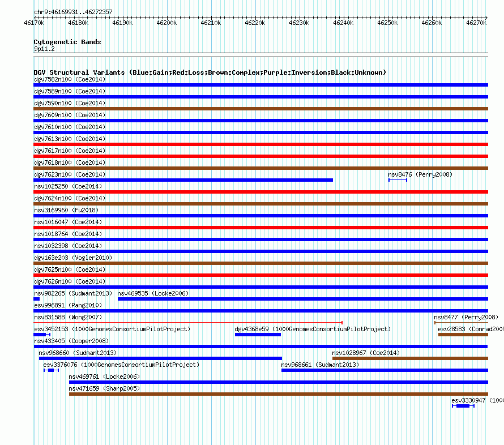The height and width of the screenshot is (445, 504).
Task: Click the Cytogenetic Bands track title
Action: point(67,42)
